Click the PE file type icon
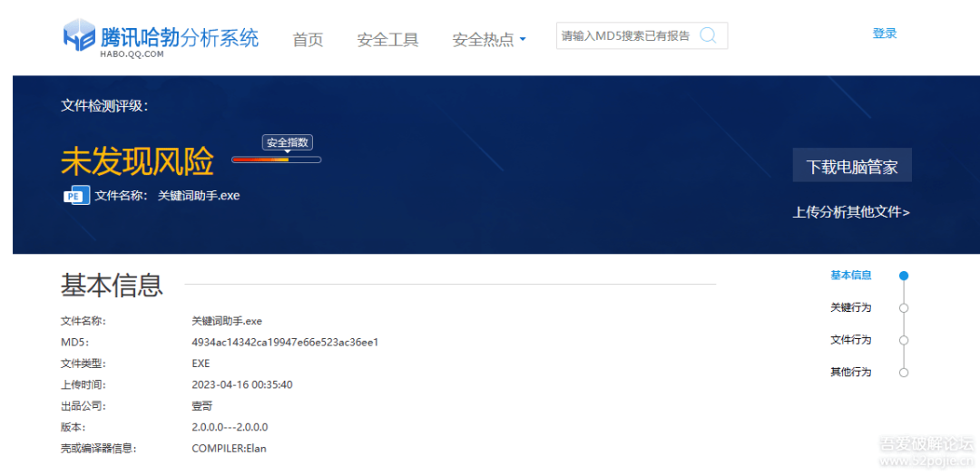The image size is (980, 475). point(77,196)
